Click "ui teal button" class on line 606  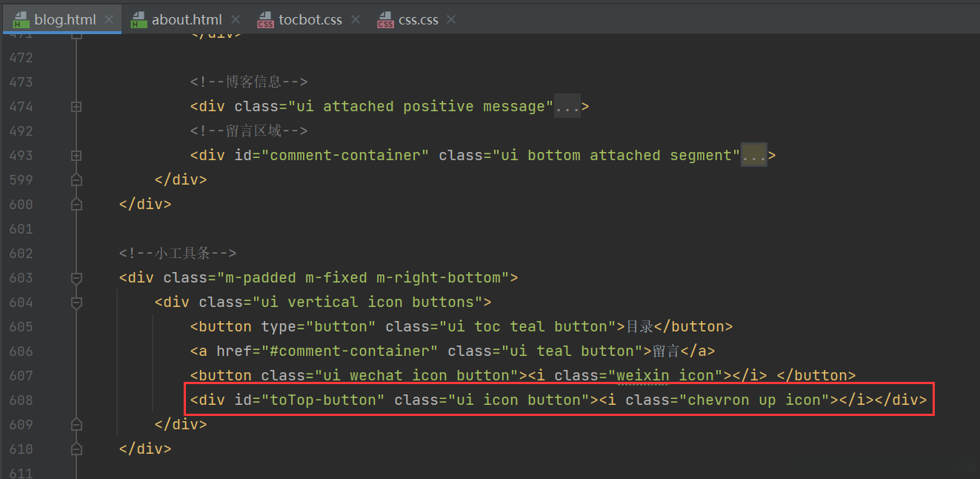point(572,351)
